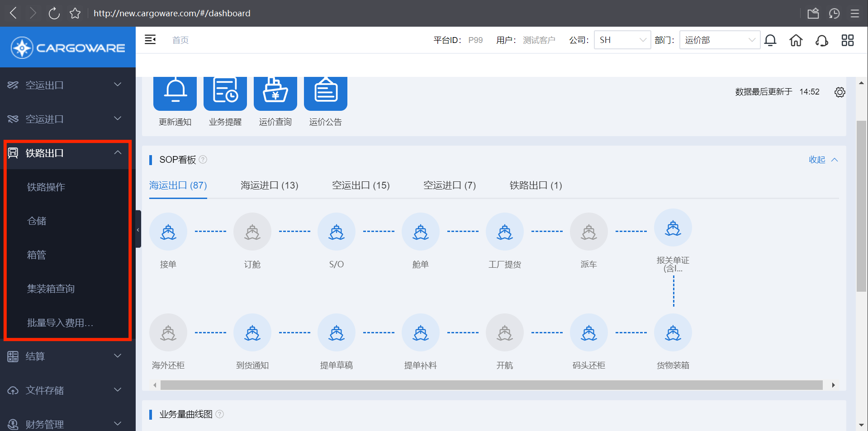Open the apps grid icon in the header
This screenshot has width=868, height=431.
(847, 40)
